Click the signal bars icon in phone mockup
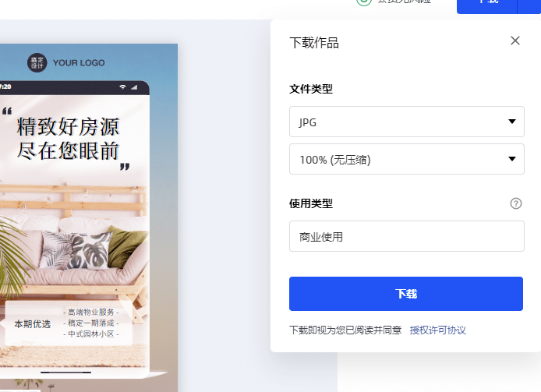The width and height of the screenshot is (541, 392). [x=134, y=87]
